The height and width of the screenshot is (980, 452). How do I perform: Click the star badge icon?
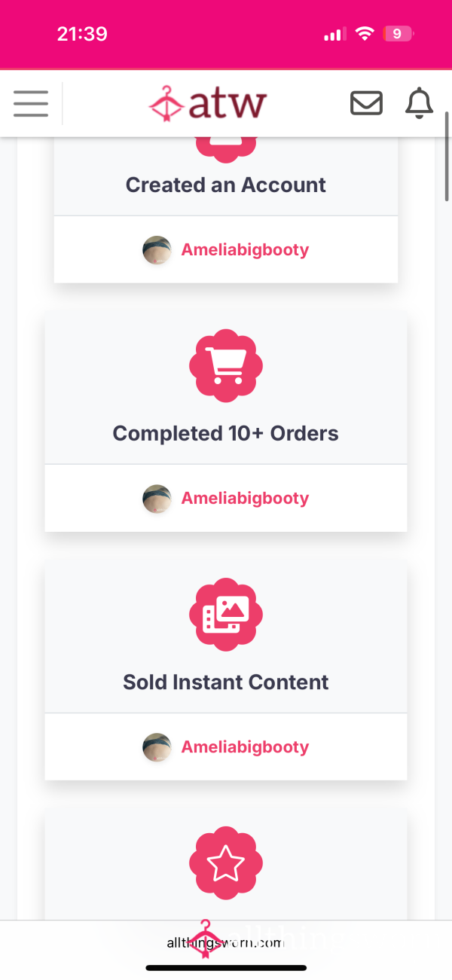click(x=226, y=863)
